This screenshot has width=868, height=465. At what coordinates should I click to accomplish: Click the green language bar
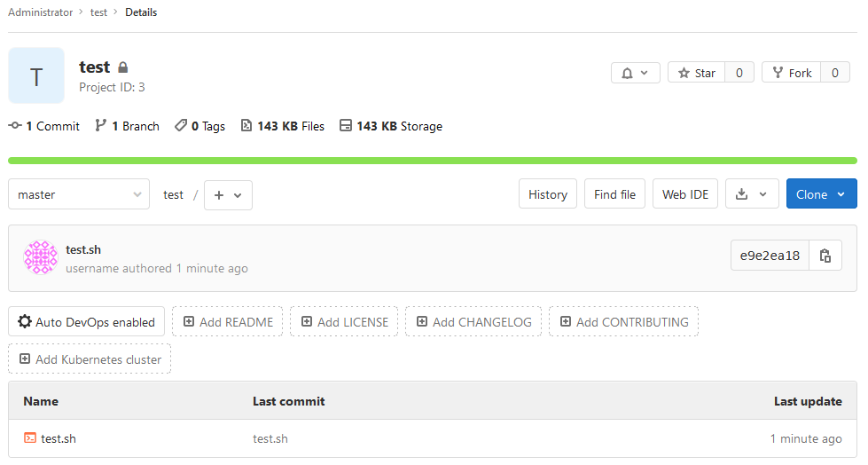[433, 161]
